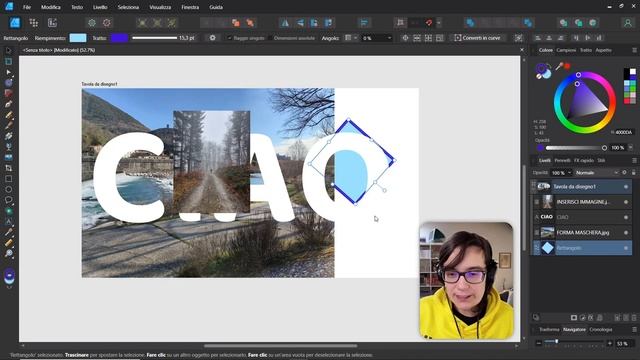Image resolution: width=640 pixels, height=360 pixels.
Task: Open the Colore panel options menu icon
Action: point(634,50)
